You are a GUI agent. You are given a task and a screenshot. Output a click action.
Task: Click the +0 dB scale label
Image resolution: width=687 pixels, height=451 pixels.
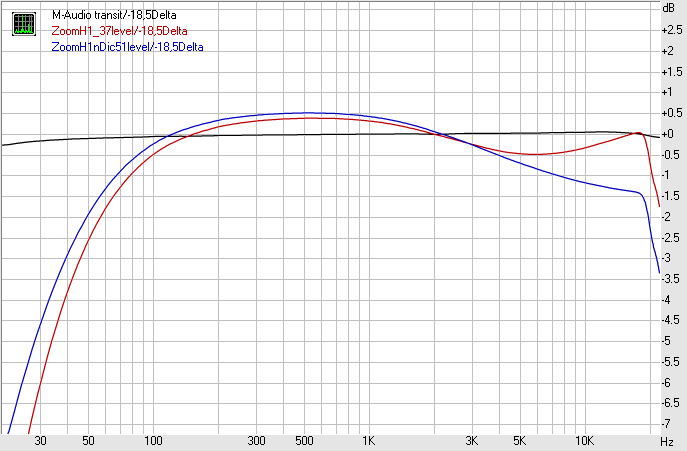668,134
